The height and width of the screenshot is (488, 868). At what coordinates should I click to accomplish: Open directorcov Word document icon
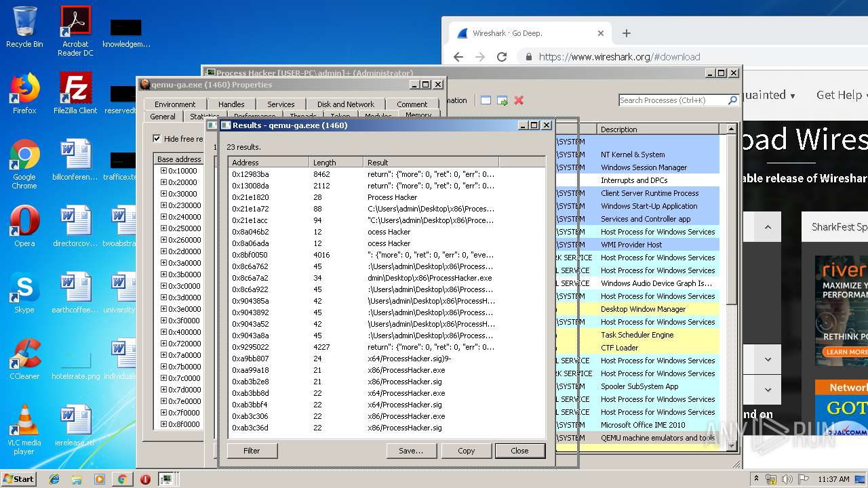click(75, 226)
